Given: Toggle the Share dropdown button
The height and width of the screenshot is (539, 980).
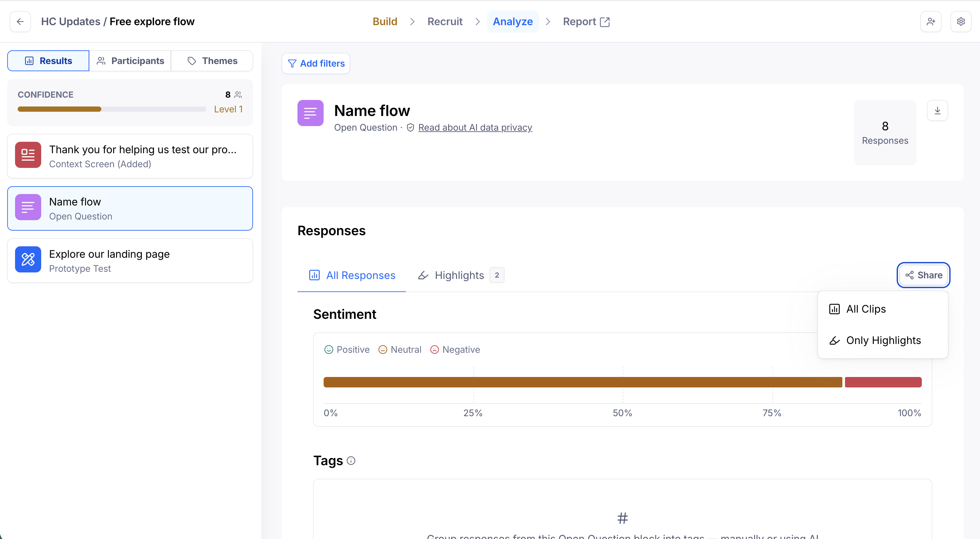Looking at the screenshot, I should pos(923,275).
